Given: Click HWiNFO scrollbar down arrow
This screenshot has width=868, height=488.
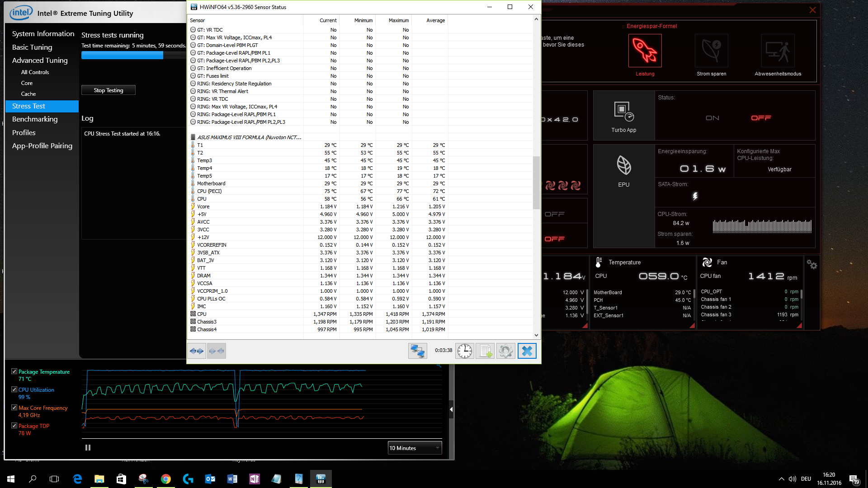Looking at the screenshot, I should [x=536, y=335].
